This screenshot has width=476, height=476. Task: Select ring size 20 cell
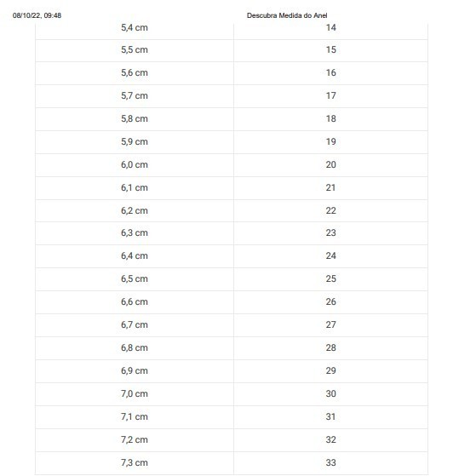tap(331, 165)
